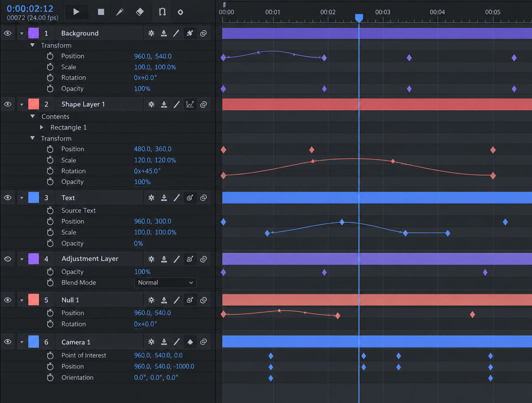Click the link icon on Null 1 layer
The height and width of the screenshot is (403, 532).
click(203, 300)
